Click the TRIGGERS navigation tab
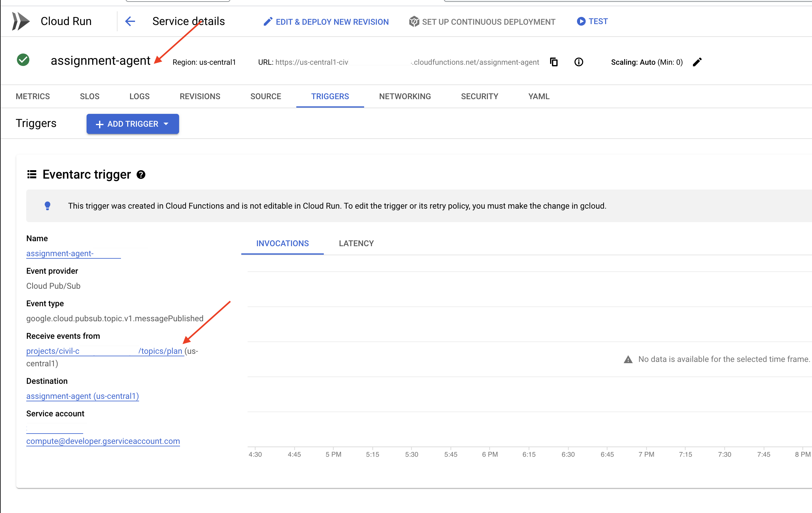812x513 pixels. coord(330,95)
